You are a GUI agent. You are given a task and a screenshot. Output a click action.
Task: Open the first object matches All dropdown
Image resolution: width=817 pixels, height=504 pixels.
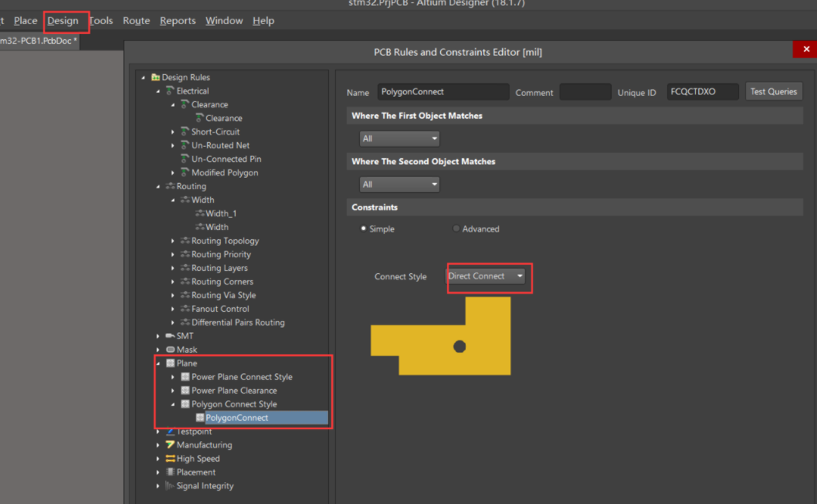(400, 138)
